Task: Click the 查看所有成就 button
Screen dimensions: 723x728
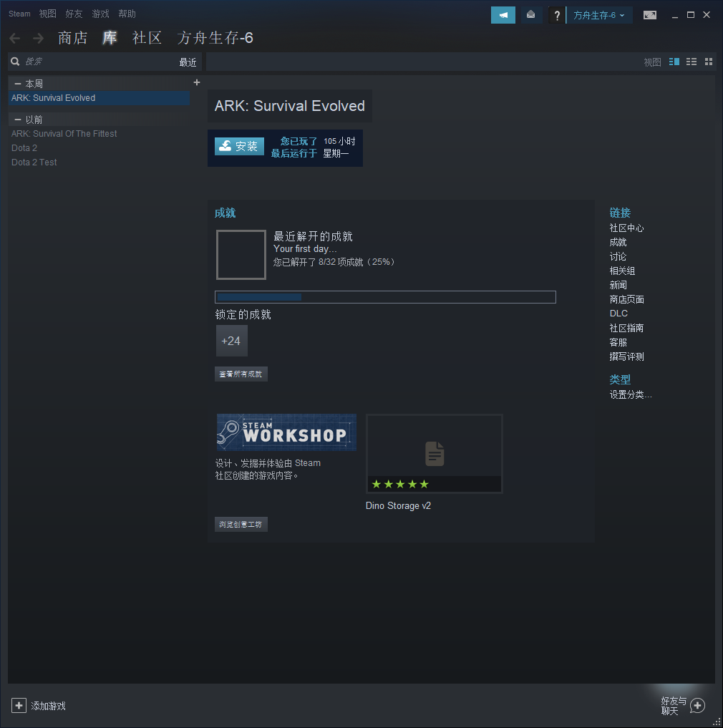Action: 241,374
